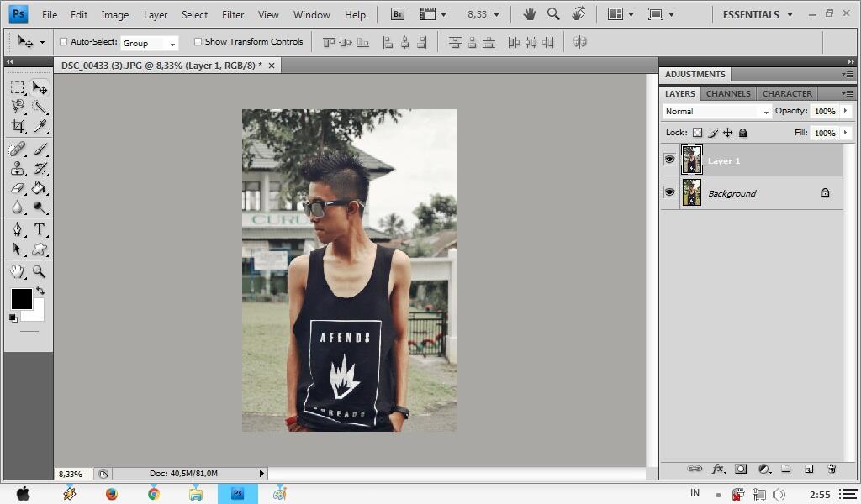Toggle lock image pixels

click(713, 133)
